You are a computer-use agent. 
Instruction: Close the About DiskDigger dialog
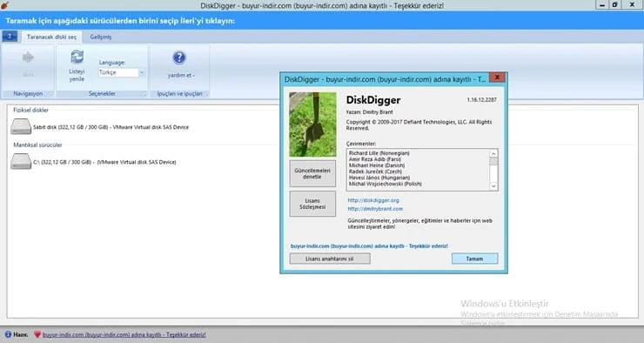click(497, 77)
